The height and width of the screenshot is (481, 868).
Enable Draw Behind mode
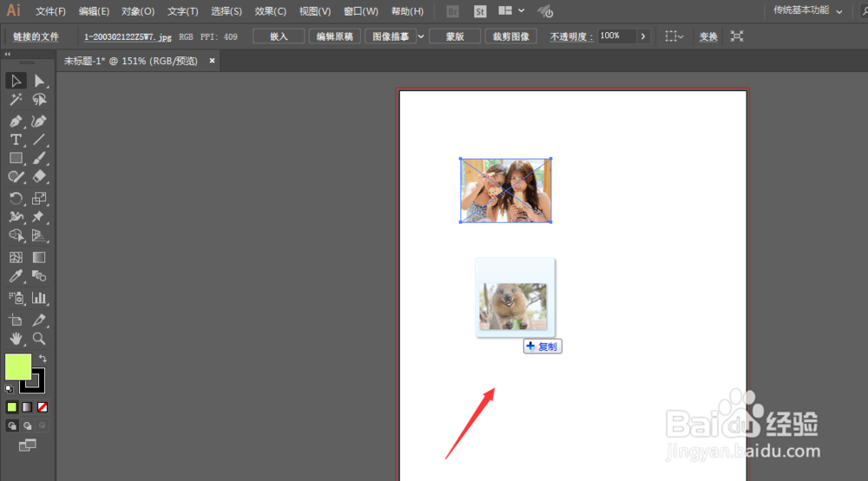(27, 425)
